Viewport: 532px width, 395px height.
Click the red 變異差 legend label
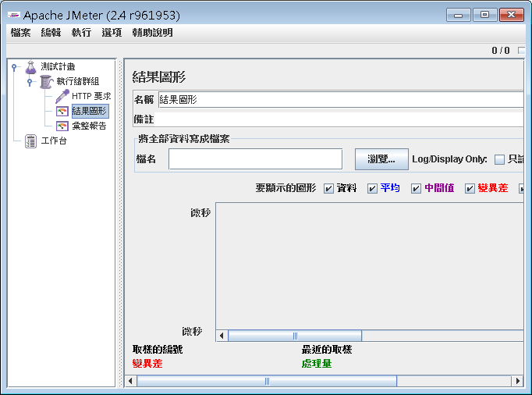click(x=147, y=364)
